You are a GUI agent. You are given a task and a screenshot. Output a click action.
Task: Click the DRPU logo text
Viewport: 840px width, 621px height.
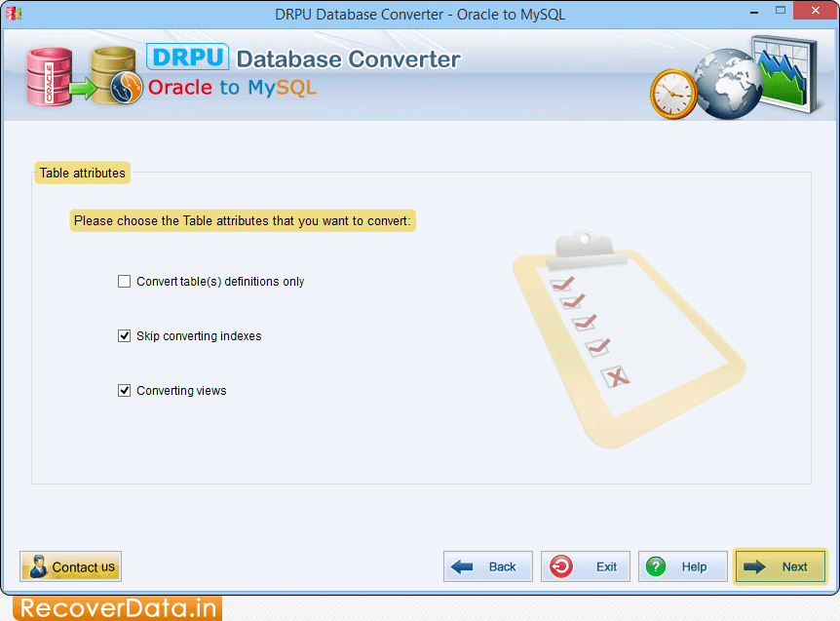(x=187, y=57)
